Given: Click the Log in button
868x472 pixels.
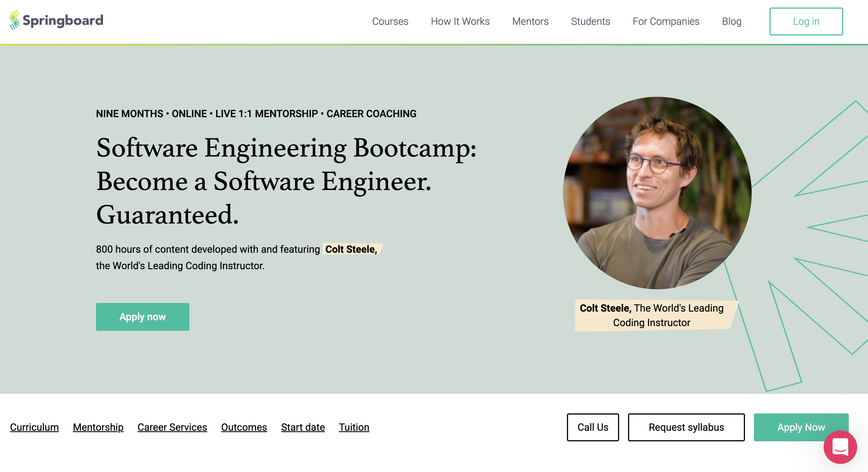Looking at the screenshot, I should point(806,21).
